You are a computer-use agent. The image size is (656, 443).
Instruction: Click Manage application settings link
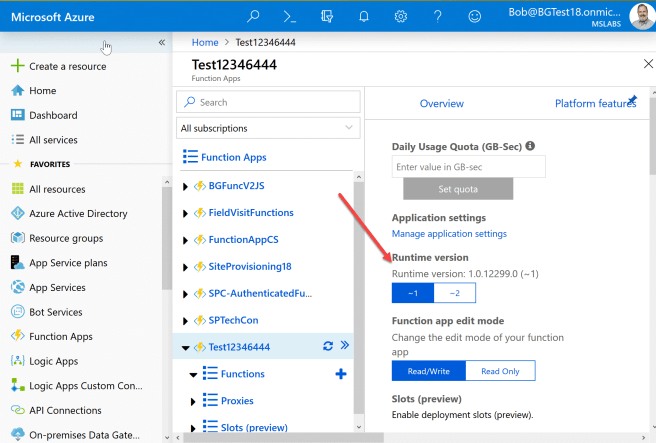click(449, 234)
